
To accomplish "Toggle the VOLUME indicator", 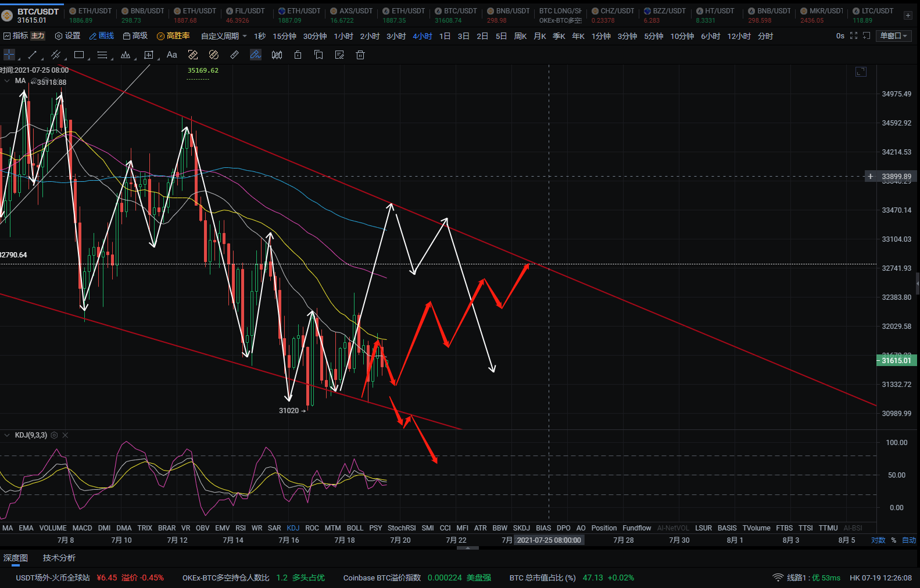I will pyautogui.click(x=53, y=528).
